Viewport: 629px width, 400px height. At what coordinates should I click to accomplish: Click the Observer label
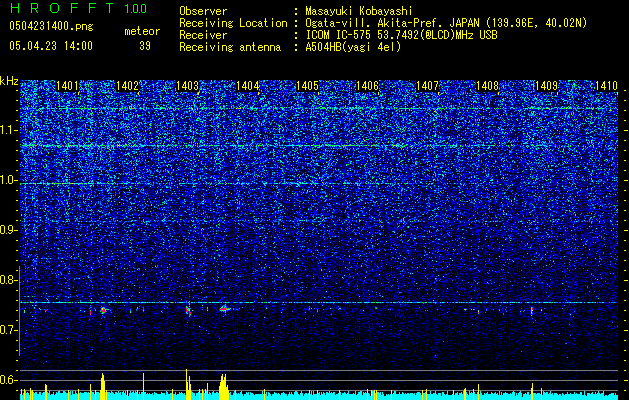pos(203,11)
